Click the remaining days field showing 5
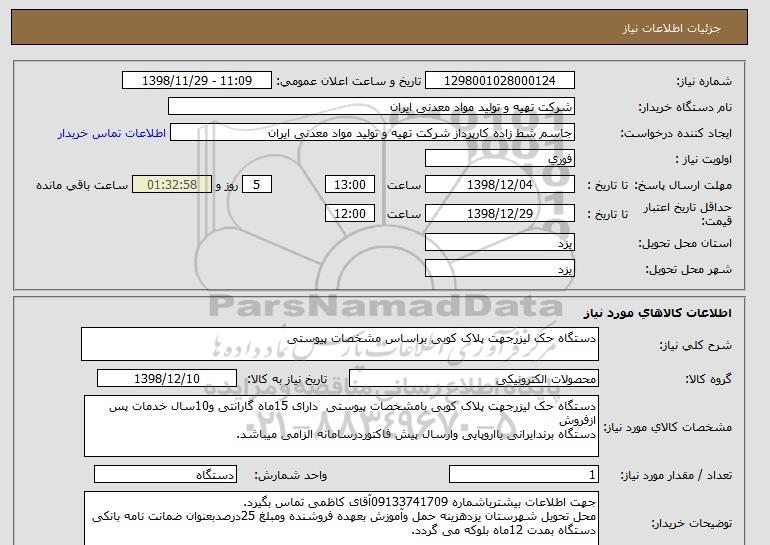Screen dimensions: 770x545 click(x=256, y=185)
